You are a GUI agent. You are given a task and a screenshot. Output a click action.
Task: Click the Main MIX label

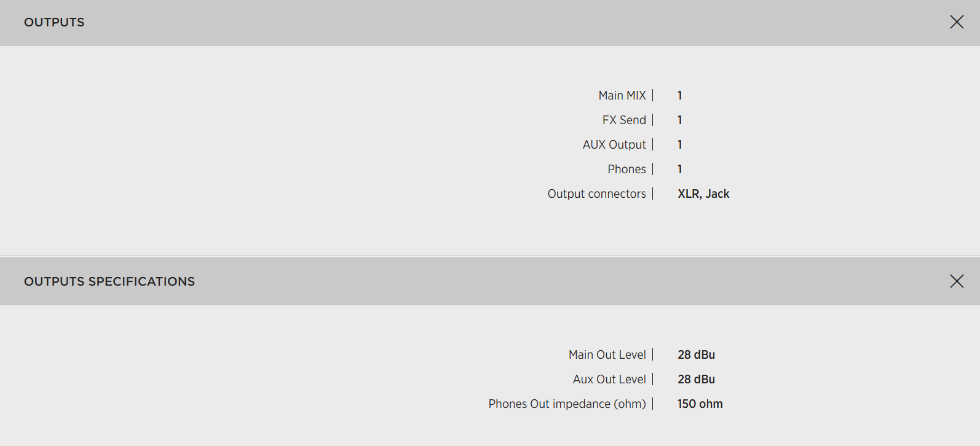[x=622, y=95]
